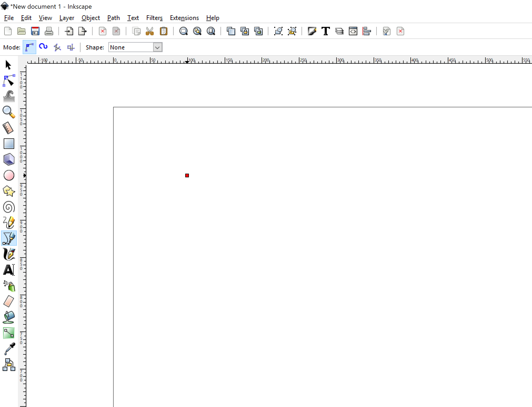Open the Shape dropdown list
This screenshot has height=407, width=532.
pyautogui.click(x=157, y=47)
